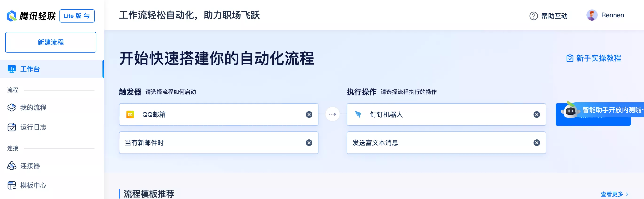644x199 pixels.
Task: Clear the 发送富文本消息 action
Action: coord(536,143)
